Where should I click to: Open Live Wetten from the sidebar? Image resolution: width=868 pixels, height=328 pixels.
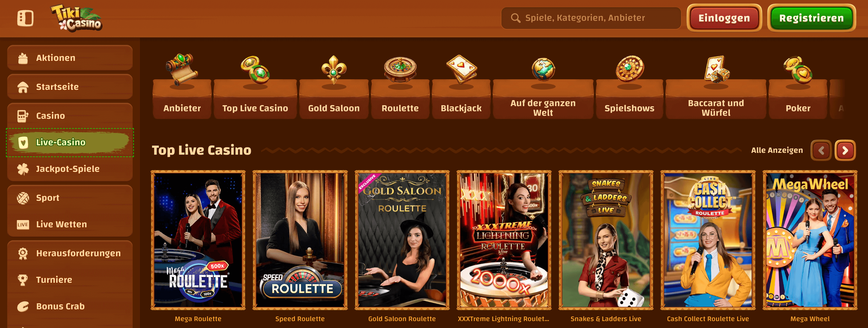tap(70, 224)
